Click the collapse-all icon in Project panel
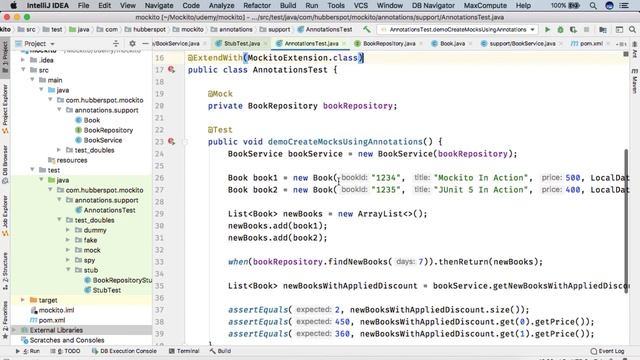 pyautogui.click(x=116, y=43)
